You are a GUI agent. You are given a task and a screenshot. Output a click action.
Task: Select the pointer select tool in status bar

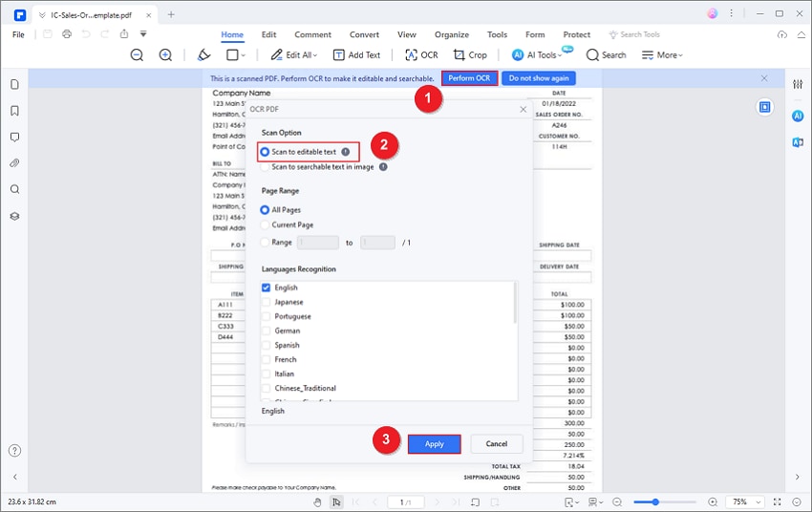tap(336, 502)
